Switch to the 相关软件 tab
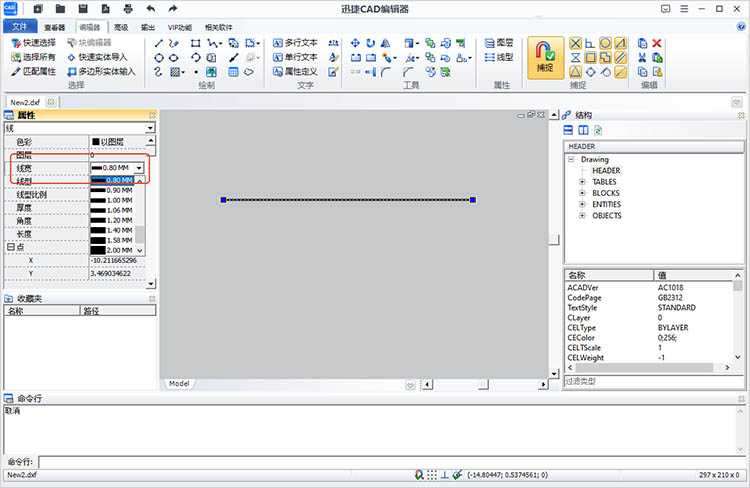Viewport: 750px width, 488px height. [x=219, y=27]
